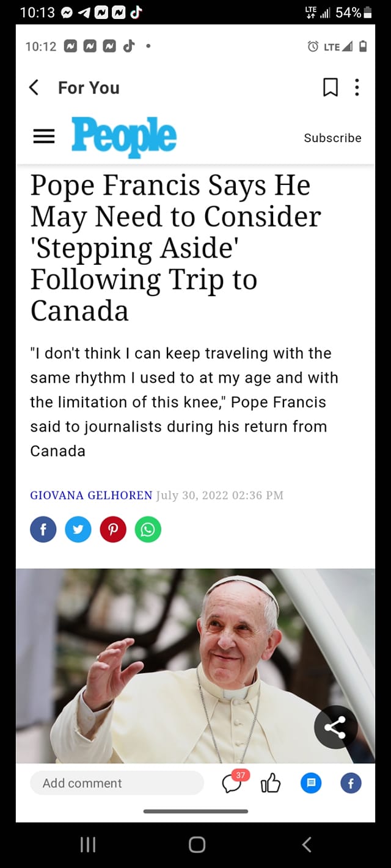391x868 pixels.
Task: Share article via WhatsApp
Action: 148,529
